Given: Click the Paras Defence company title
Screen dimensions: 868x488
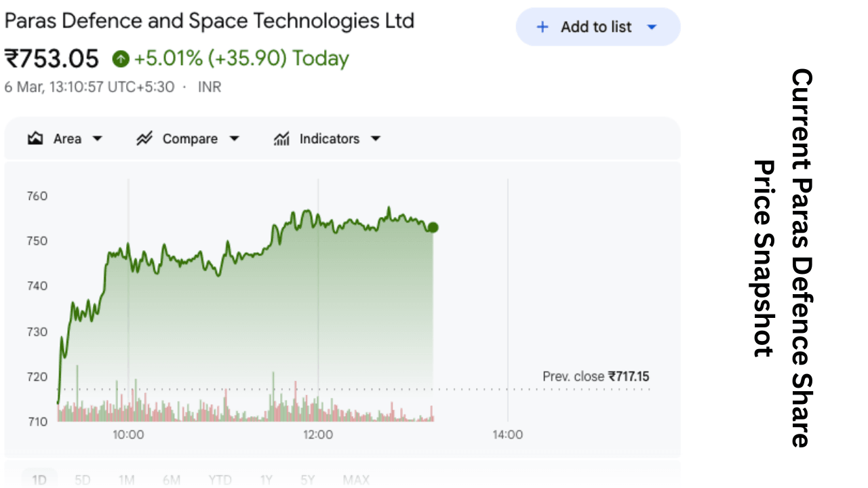Looking at the screenshot, I should pyautogui.click(x=209, y=21).
